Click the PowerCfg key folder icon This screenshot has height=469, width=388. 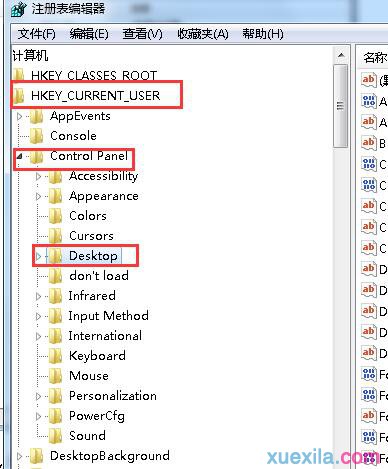(x=56, y=416)
